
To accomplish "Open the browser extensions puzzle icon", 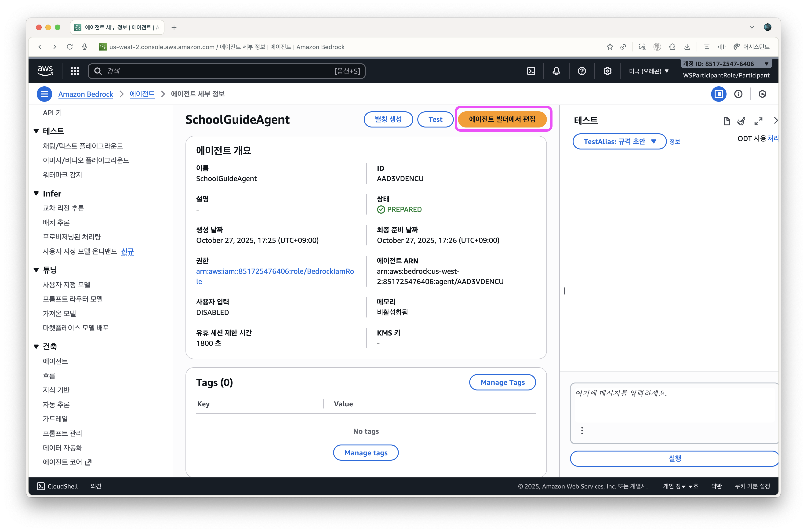I will tap(672, 47).
